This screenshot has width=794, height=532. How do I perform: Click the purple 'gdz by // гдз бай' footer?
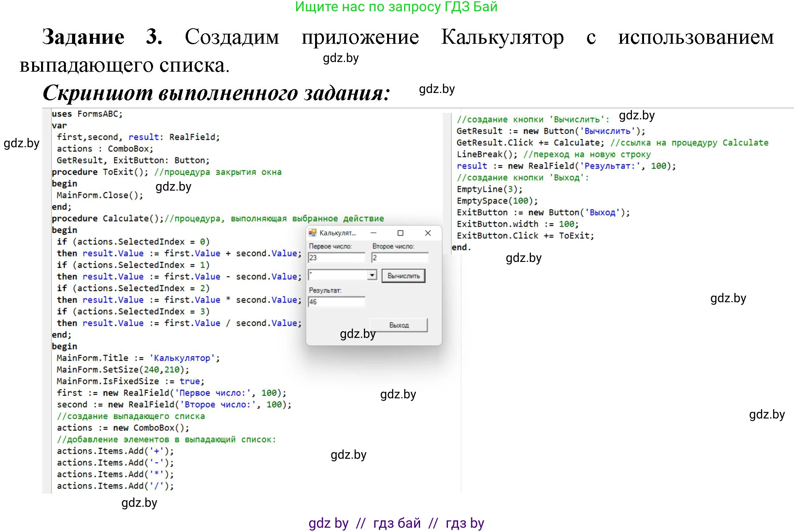coord(396,523)
